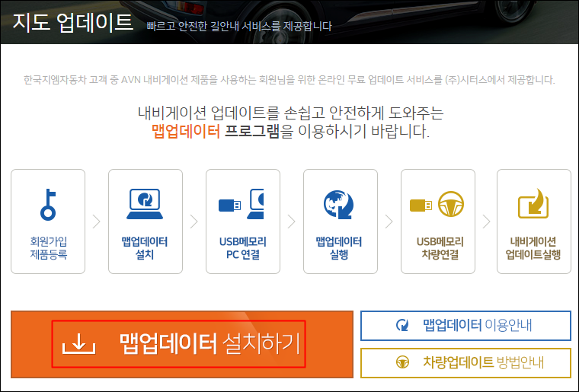Click the chevron between USB메모리 차량연결 and 내비게이션 업데이트실행 cards

[x=486, y=221]
